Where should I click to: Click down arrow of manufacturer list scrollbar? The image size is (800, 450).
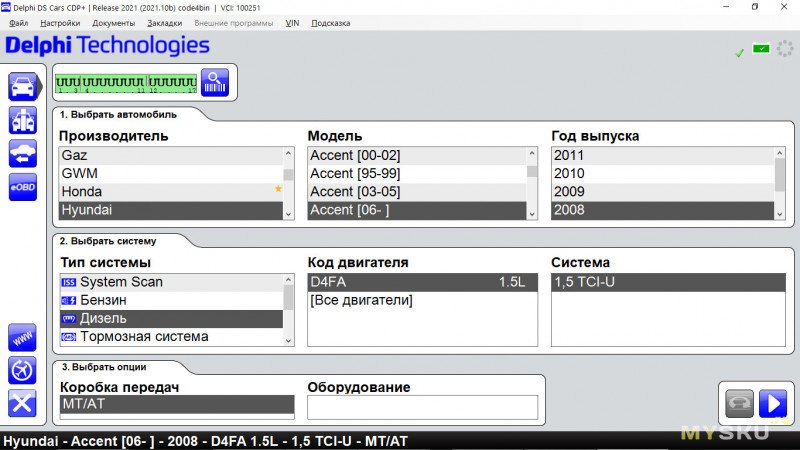(288, 214)
